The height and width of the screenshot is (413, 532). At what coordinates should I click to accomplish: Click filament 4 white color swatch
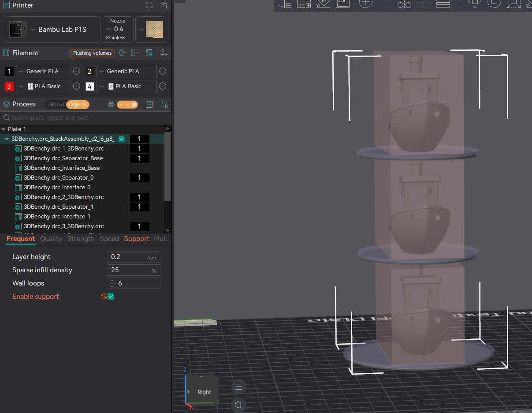click(90, 86)
